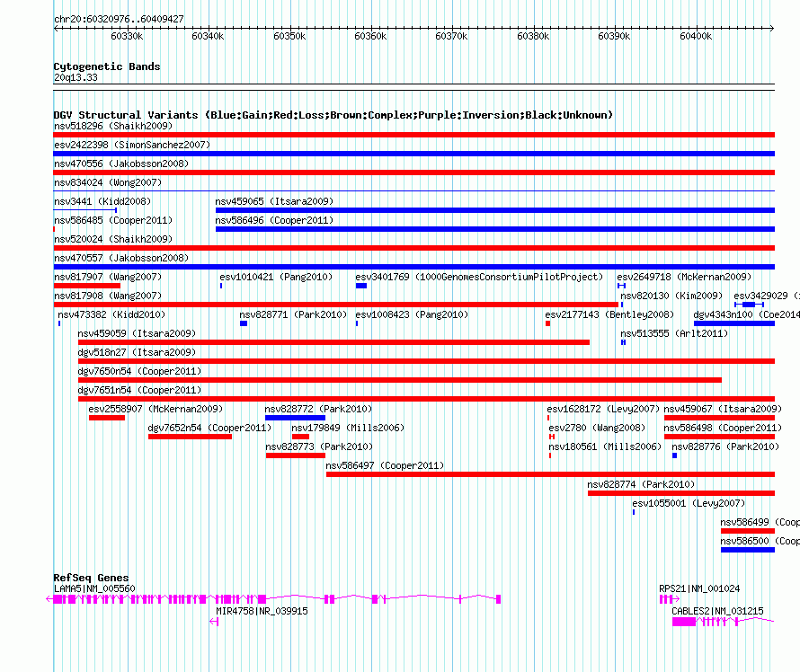Select the nsv3441 (Kidd2008) feature label

click(x=102, y=201)
